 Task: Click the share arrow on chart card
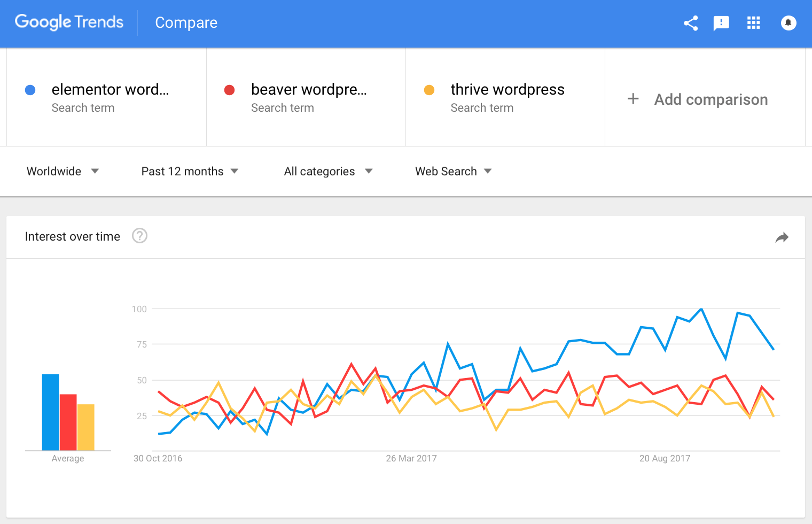(782, 237)
